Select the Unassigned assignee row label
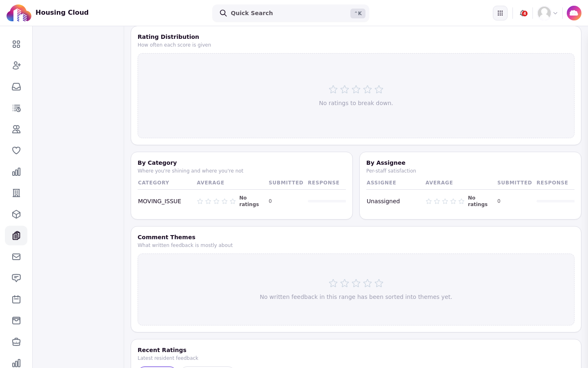Image resolution: width=588 pixels, height=368 pixels. pos(383,201)
